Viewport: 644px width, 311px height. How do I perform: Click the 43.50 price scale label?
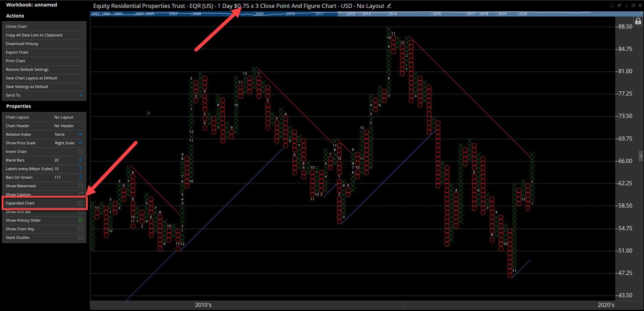[625, 295]
